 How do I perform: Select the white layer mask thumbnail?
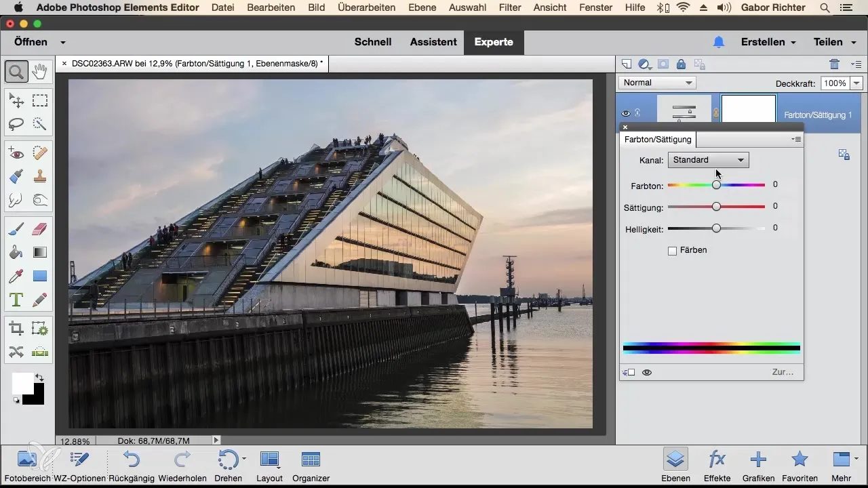(x=748, y=109)
